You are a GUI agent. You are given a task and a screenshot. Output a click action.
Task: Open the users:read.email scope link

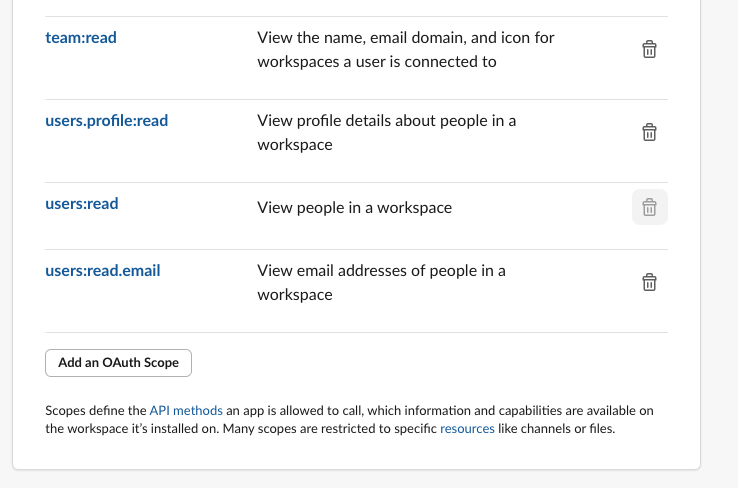[x=102, y=270]
